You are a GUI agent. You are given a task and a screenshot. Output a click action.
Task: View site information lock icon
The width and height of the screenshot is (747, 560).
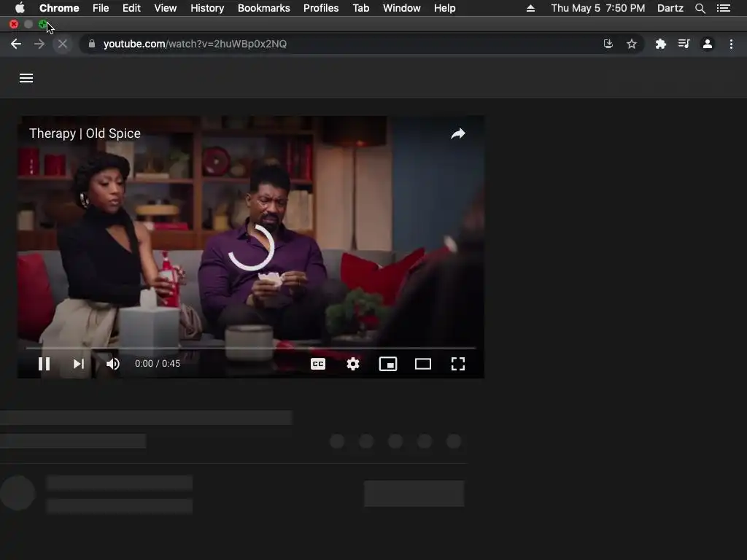tap(92, 44)
